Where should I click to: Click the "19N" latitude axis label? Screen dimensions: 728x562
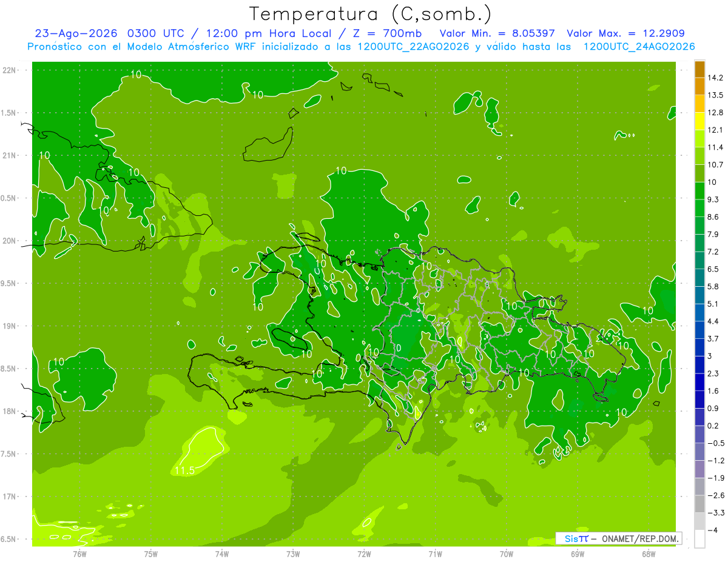coord(10,326)
